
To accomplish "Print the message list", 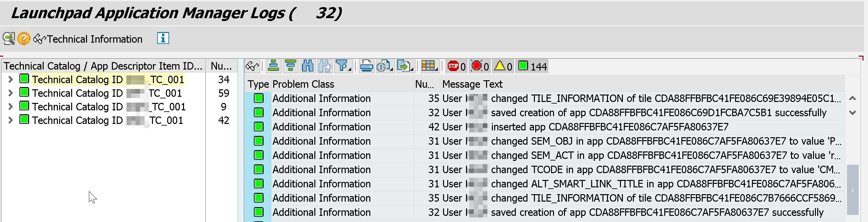I will (366, 66).
